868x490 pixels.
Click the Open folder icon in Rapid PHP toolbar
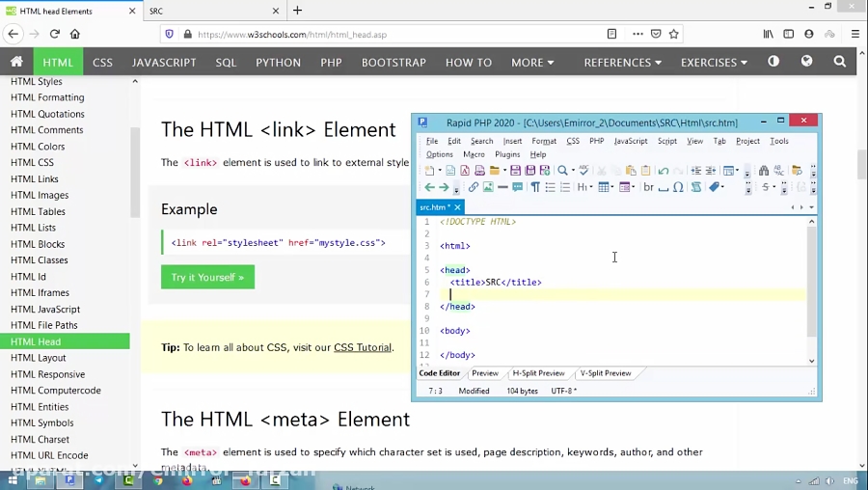click(495, 171)
